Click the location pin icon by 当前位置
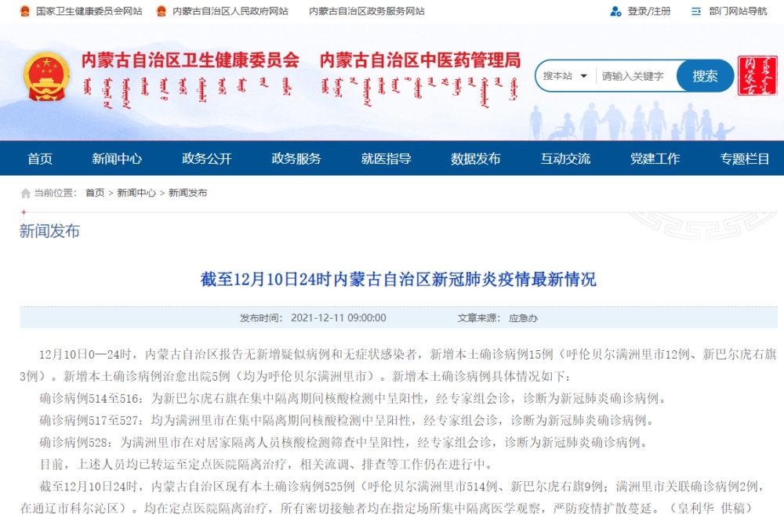784x532 pixels. pos(26,194)
